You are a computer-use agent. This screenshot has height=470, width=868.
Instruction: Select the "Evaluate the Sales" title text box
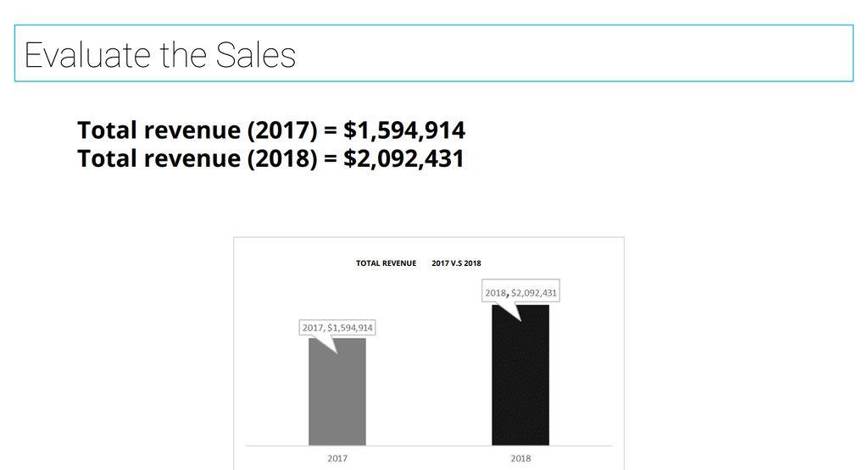(x=434, y=53)
